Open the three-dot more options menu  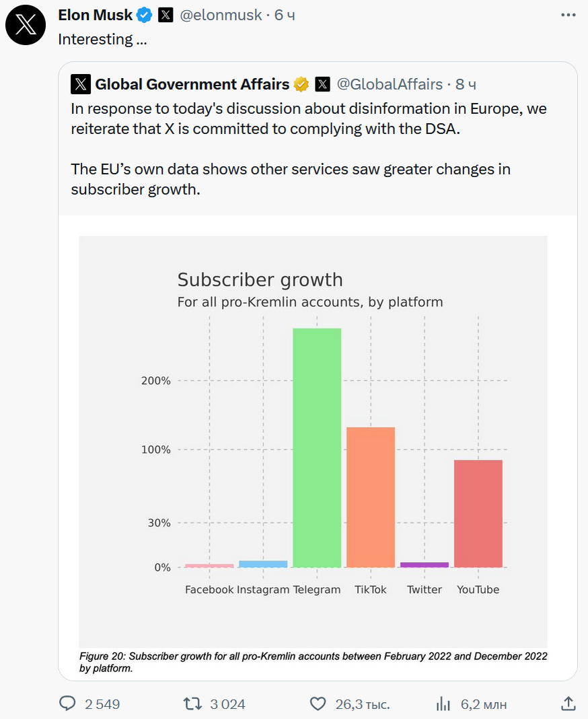[x=568, y=15]
